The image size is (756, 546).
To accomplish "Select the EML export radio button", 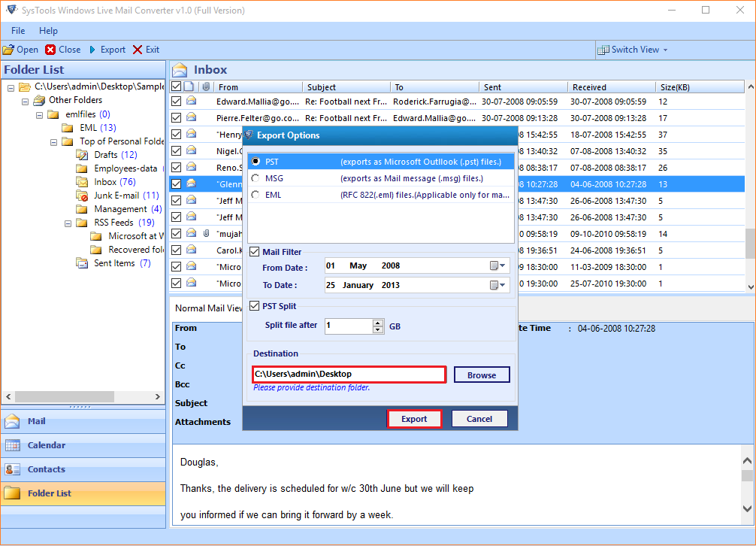I will pyautogui.click(x=256, y=194).
